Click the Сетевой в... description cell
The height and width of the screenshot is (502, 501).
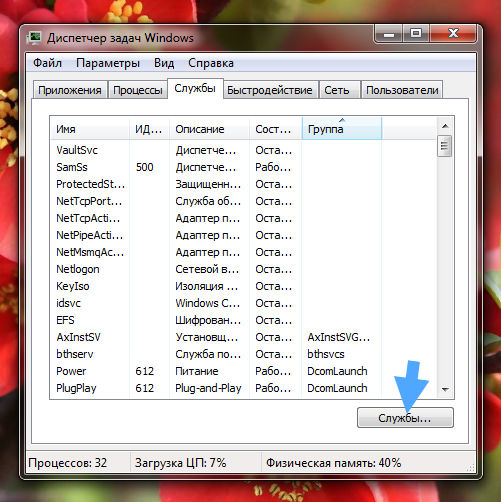[207, 269]
